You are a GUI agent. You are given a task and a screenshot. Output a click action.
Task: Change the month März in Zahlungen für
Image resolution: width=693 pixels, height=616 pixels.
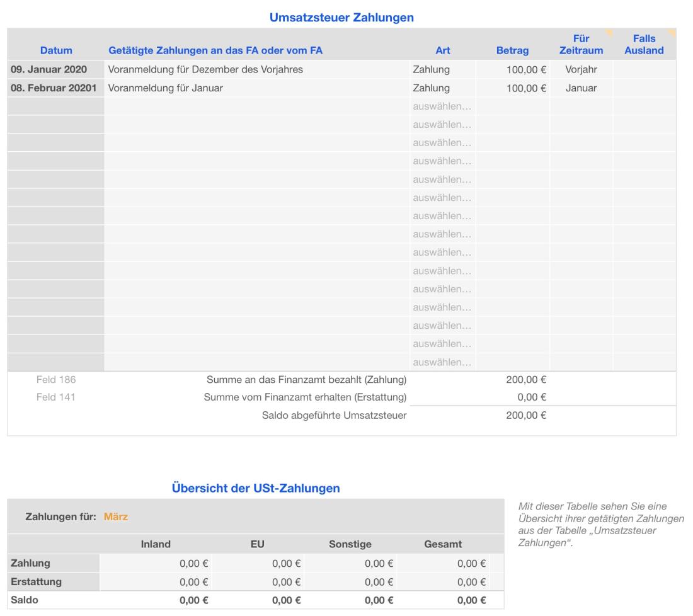tap(115, 516)
